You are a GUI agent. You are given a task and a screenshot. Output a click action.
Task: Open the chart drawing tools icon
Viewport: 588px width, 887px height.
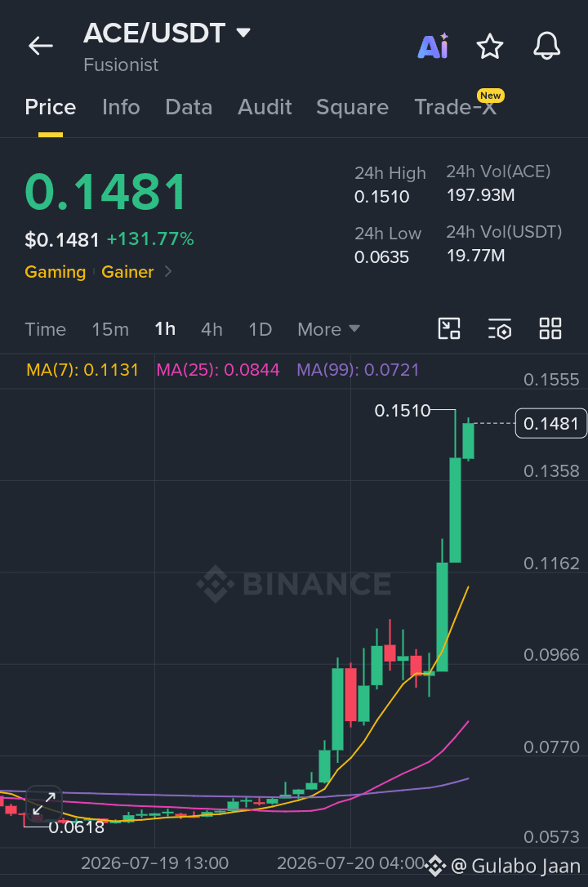449,328
